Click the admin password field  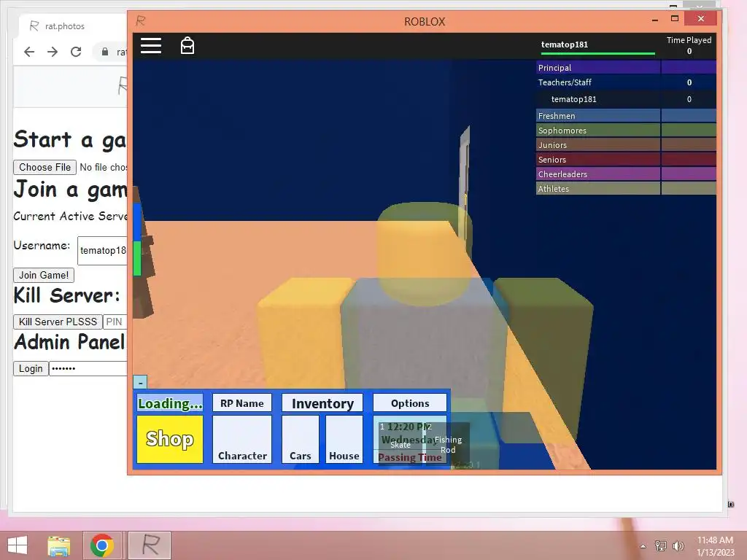pos(88,368)
